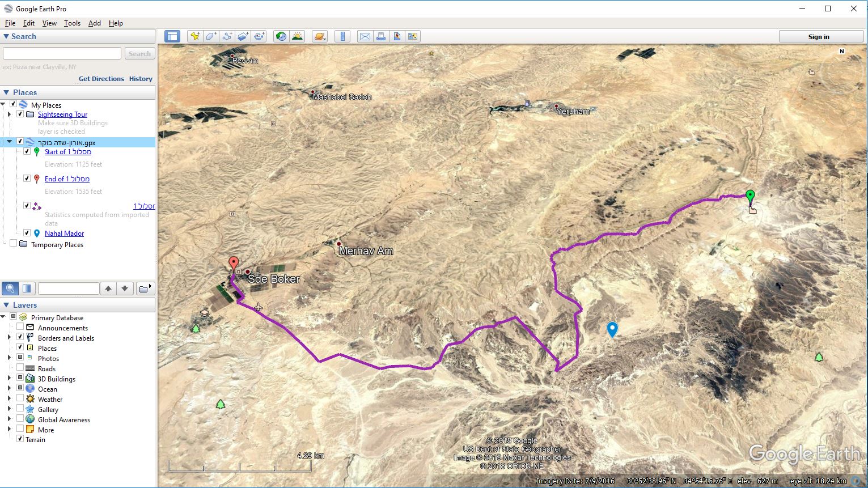Click the Add Polygon toolbar icon
Screen dimensions: 868x488
(x=211, y=36)
